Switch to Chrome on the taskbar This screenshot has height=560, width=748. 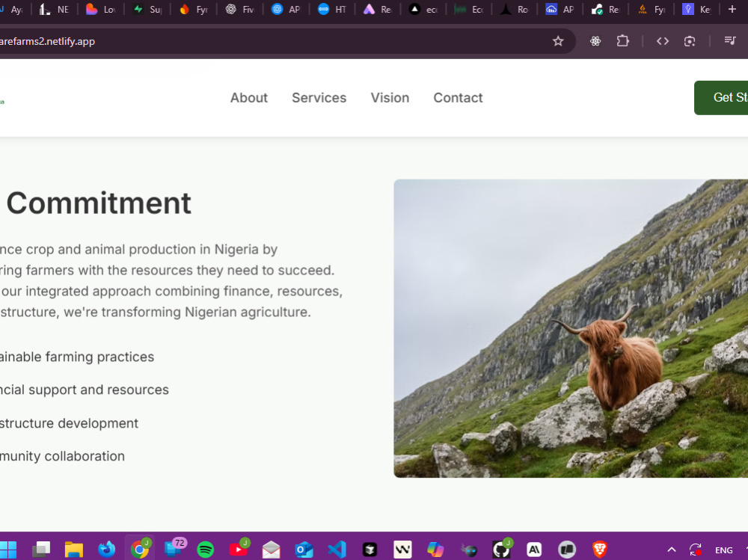click(x=140, y=550)
